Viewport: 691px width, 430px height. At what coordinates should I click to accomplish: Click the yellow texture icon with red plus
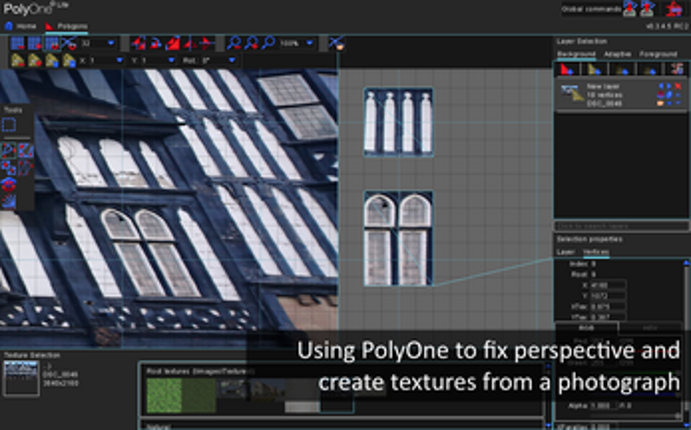click(x=35, y=60)
